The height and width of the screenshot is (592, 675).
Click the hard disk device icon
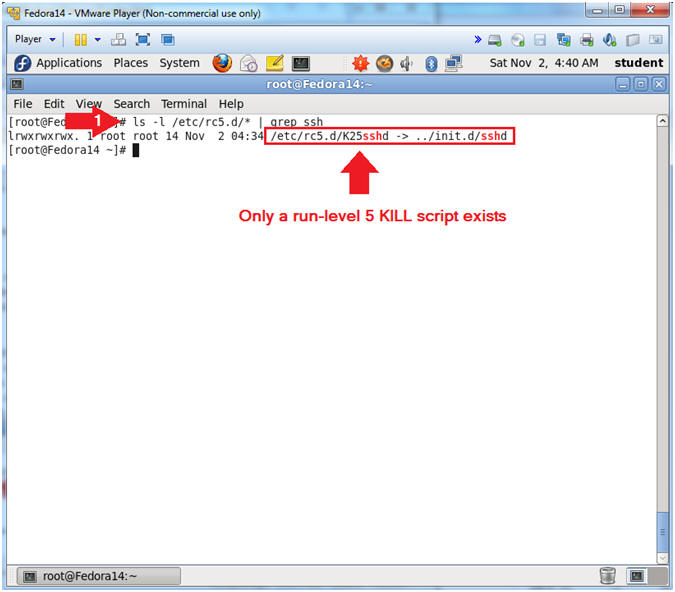495,40
